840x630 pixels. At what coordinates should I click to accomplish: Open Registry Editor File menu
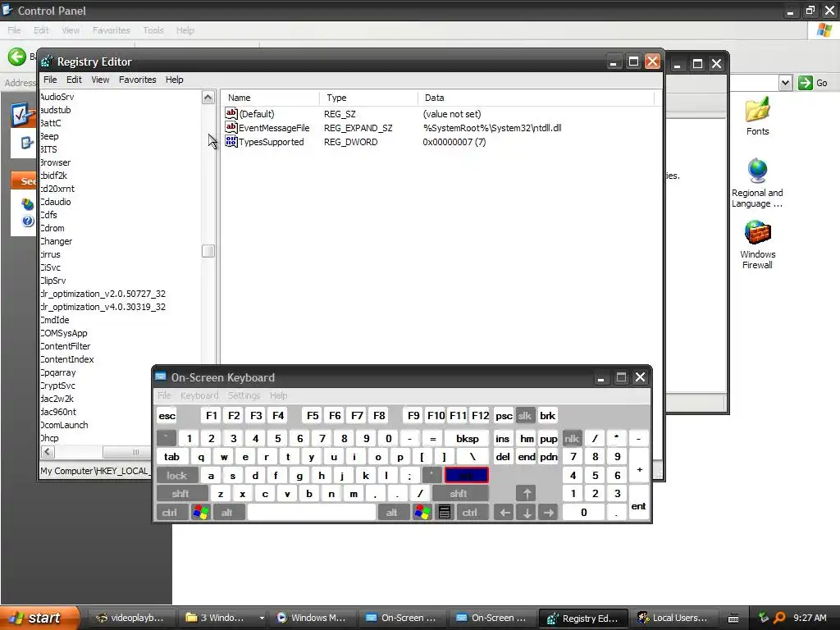(50, 80)
